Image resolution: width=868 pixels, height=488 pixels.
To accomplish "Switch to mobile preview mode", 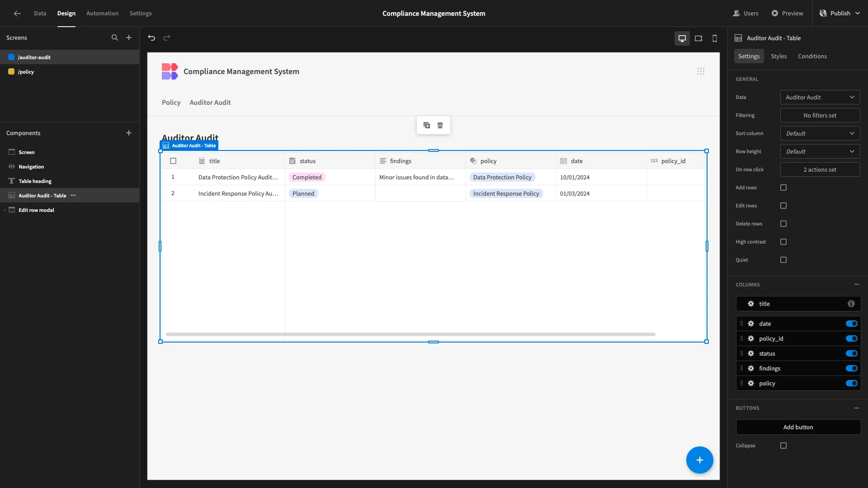I will click(x=715, y=38).
